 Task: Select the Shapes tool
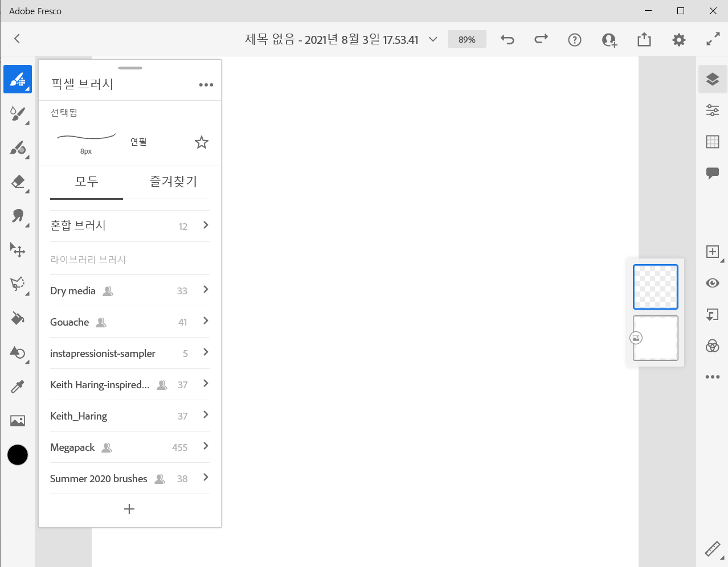tap(18, 352)
